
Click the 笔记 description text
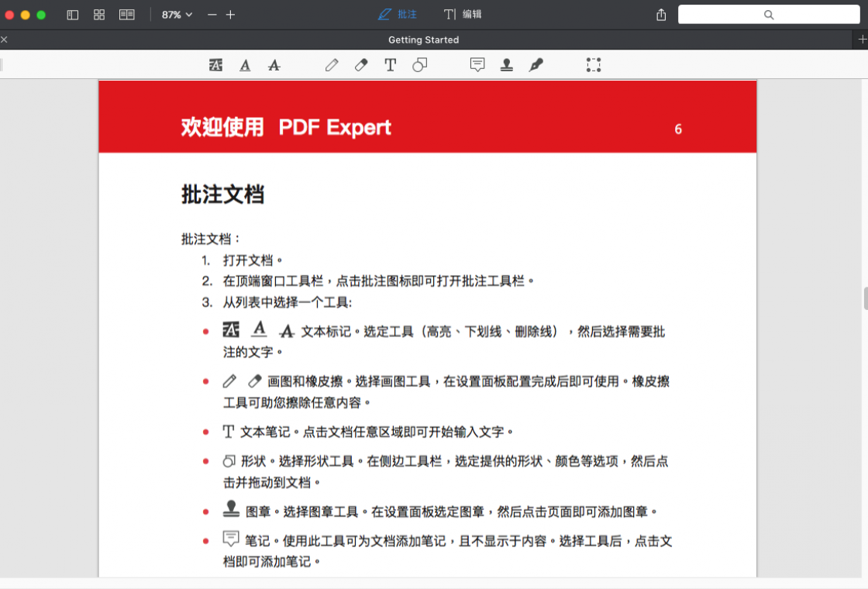click(x=447, y=551)
